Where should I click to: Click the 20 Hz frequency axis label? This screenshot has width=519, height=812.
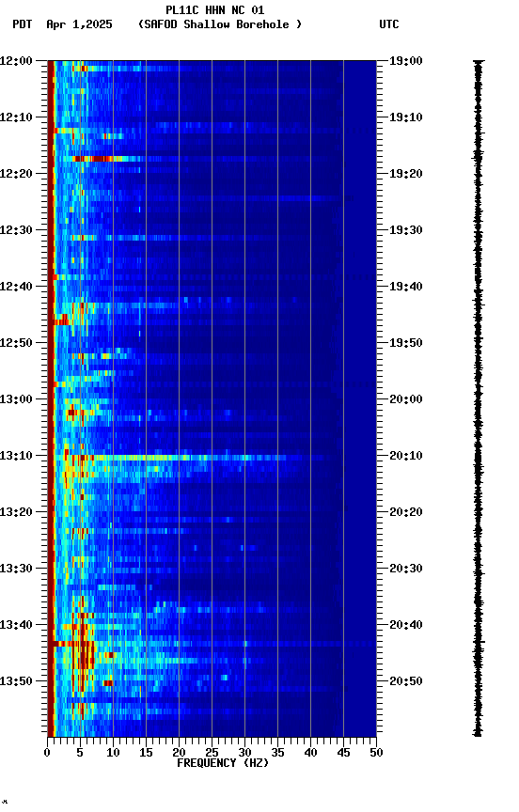179,753
